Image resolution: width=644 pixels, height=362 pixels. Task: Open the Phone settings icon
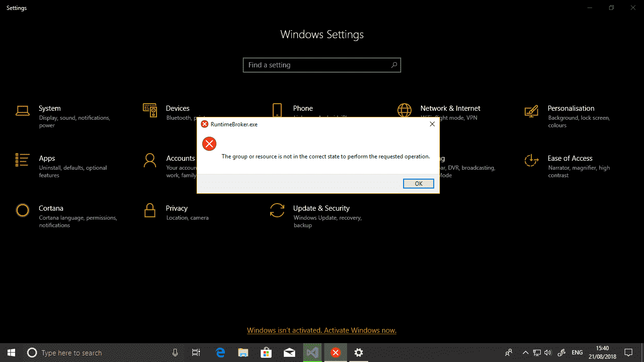point(277,111)
